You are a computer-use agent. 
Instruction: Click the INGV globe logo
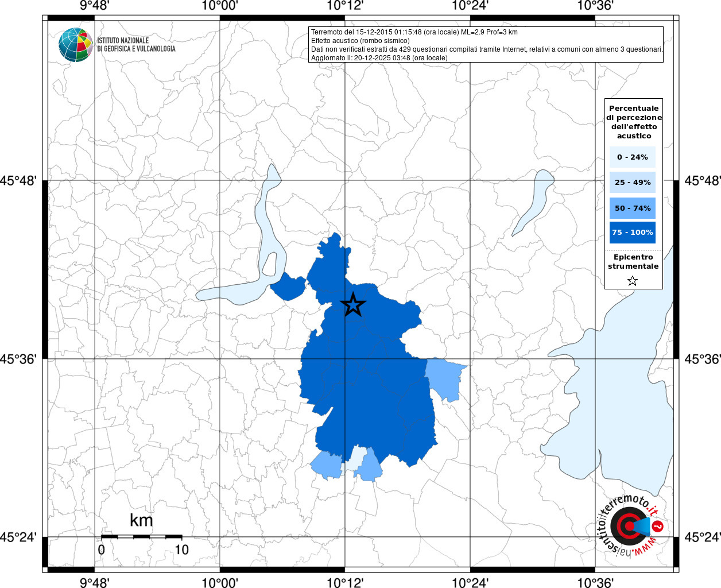[x=76, y=45]
